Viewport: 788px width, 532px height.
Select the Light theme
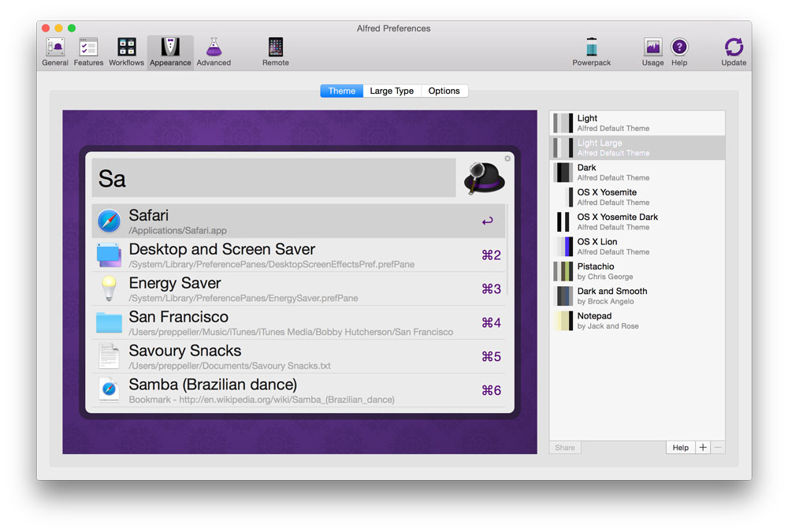[637, 123]
